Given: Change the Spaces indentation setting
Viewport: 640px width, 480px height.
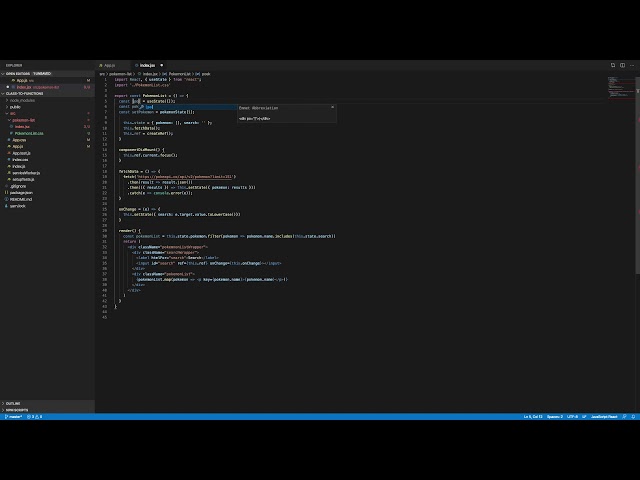Looking at the screenshot, I should click(554, 417).
